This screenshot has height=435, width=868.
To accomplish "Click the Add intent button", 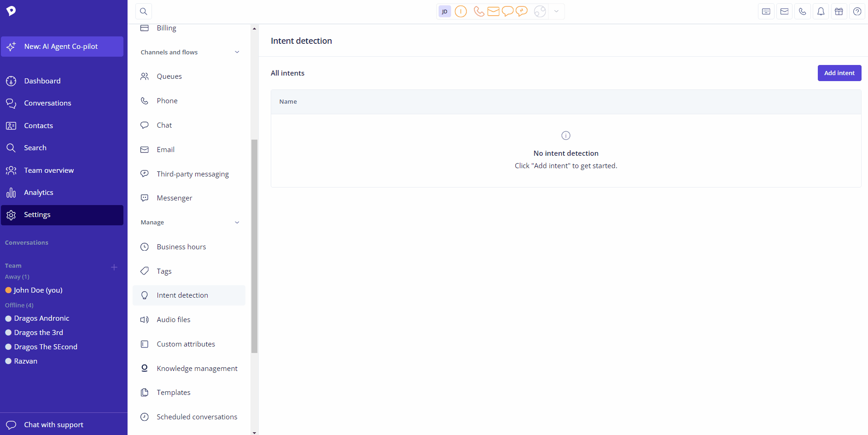I will tap(839, 73).
